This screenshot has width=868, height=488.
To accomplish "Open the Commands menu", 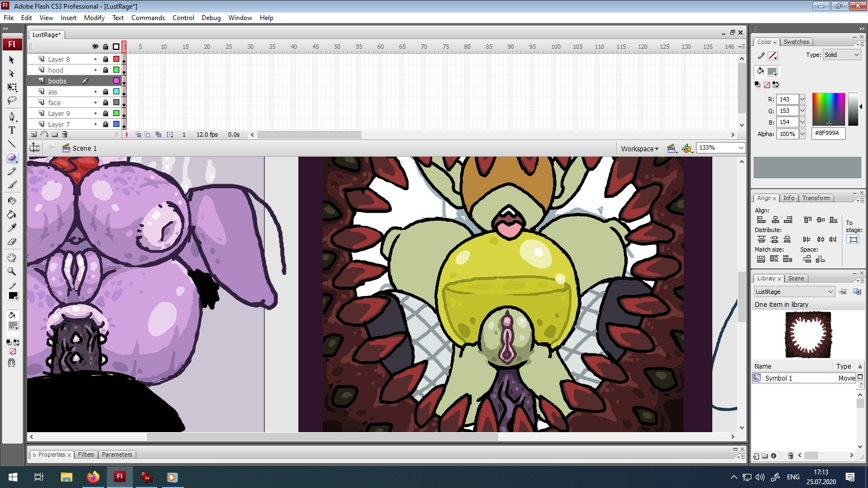I will pos(148,18).
